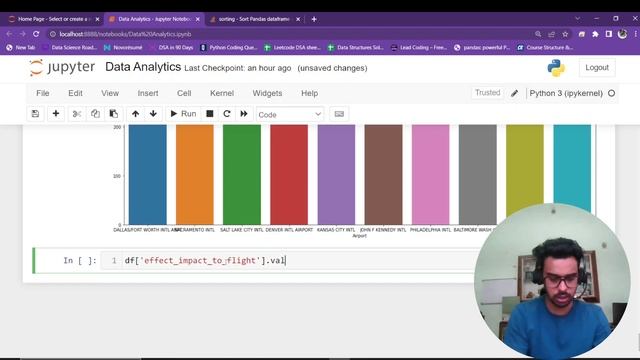The image size is (640, 360).
Task: Open the Kernel menu
Action: click(222, 93)
